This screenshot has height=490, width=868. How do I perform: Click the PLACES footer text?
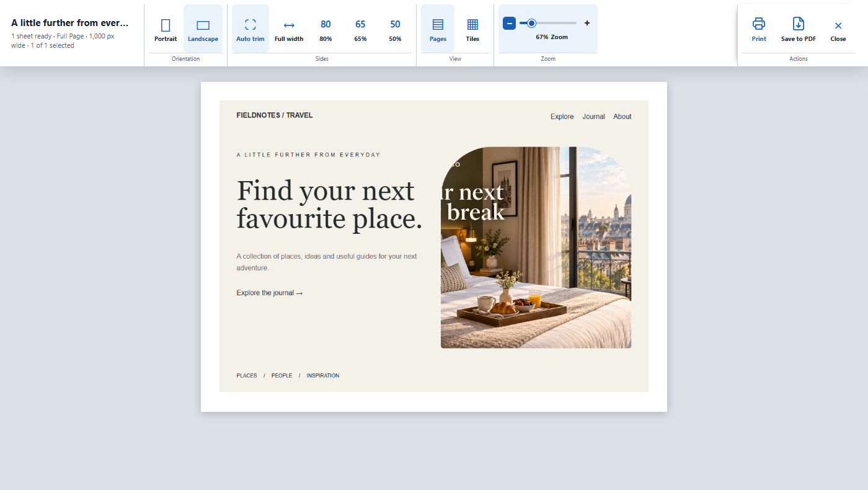pos(247,376)
